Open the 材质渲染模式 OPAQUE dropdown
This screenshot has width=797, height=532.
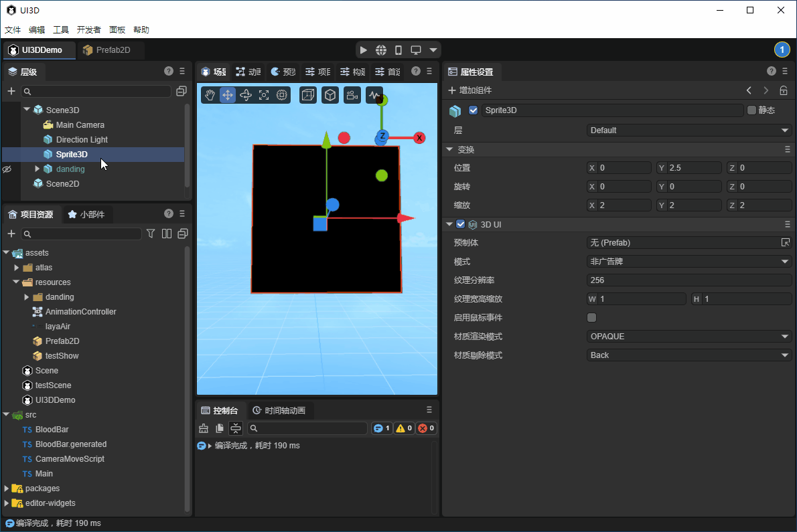click(x=689, y=337)
